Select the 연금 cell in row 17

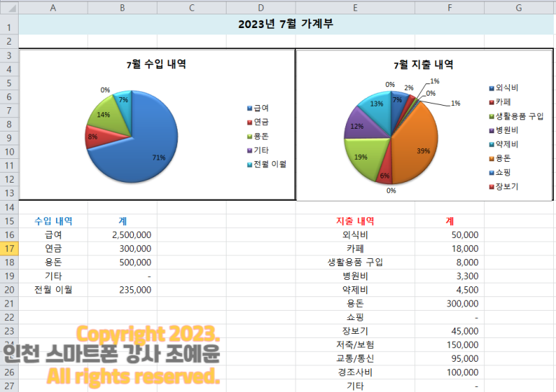pos(53,248)
